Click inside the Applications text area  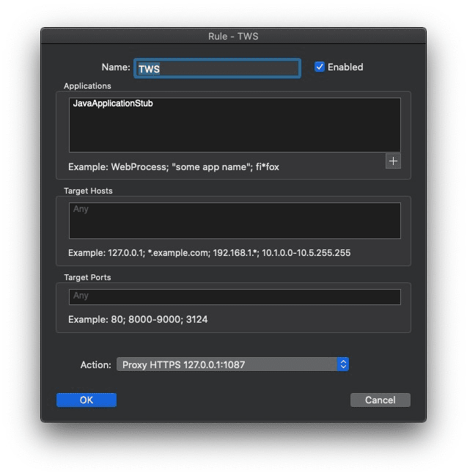235,132
